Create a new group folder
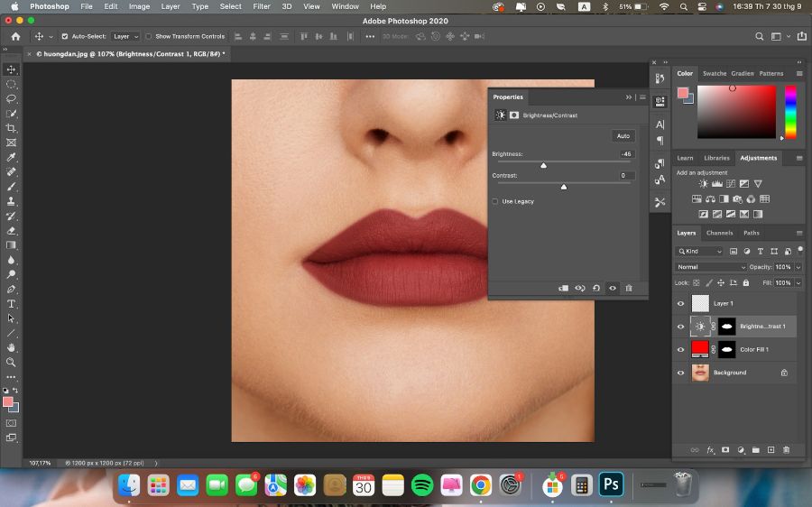 coord(756,450)
